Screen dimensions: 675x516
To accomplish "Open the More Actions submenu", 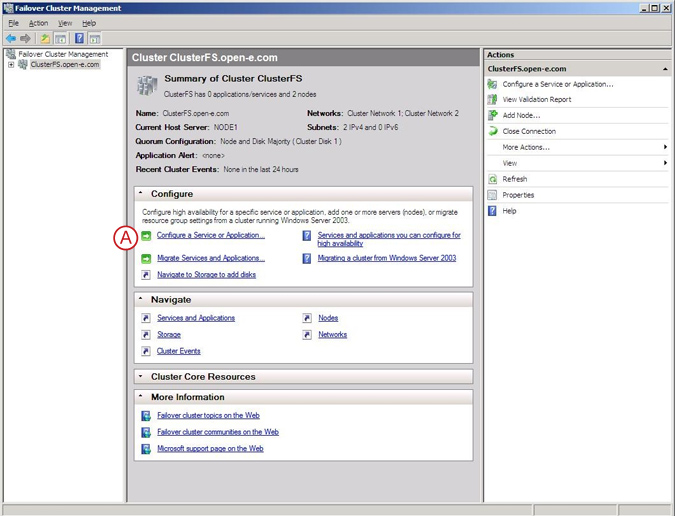I will coord(577,147).
